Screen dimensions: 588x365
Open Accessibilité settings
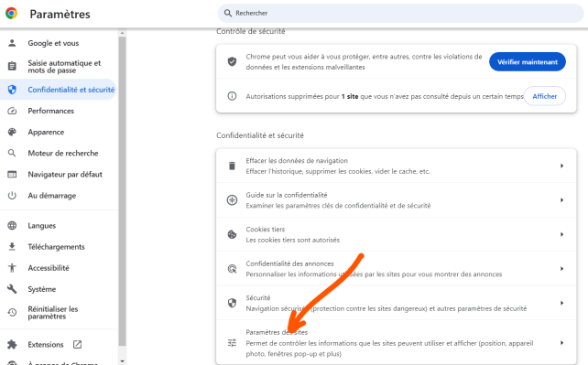pos(49,268)
